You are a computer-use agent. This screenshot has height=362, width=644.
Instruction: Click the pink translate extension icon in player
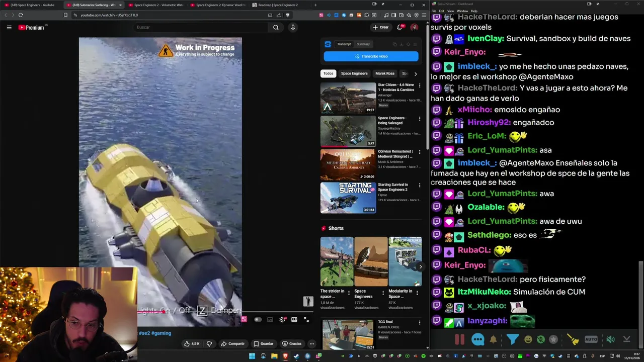(x=244, y=319)
